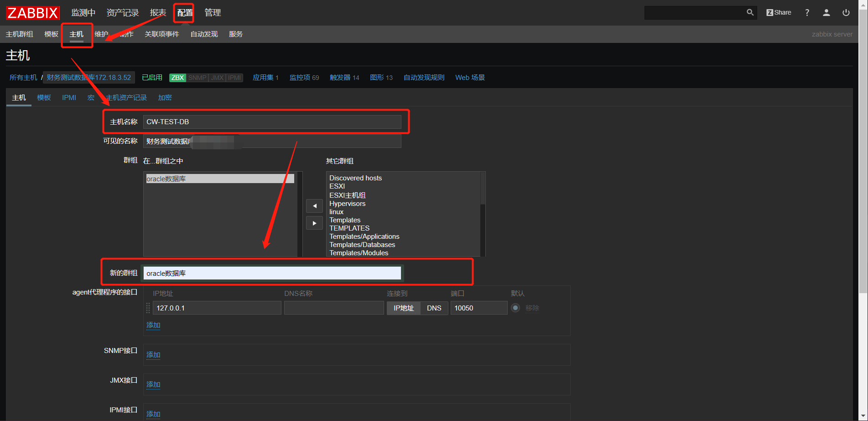Go to 自动发现 submenu

pos(204,34)
